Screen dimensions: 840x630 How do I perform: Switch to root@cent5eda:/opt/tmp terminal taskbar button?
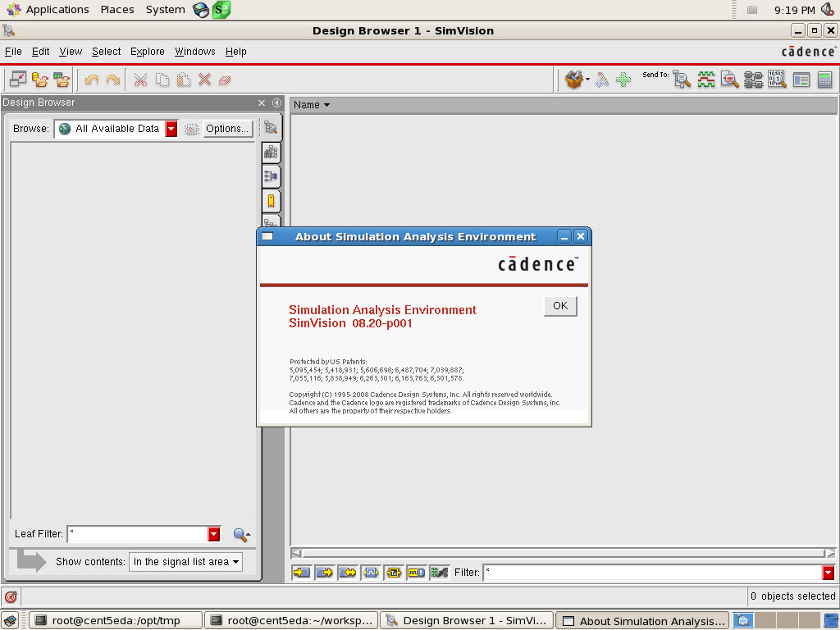click(116, 620)
